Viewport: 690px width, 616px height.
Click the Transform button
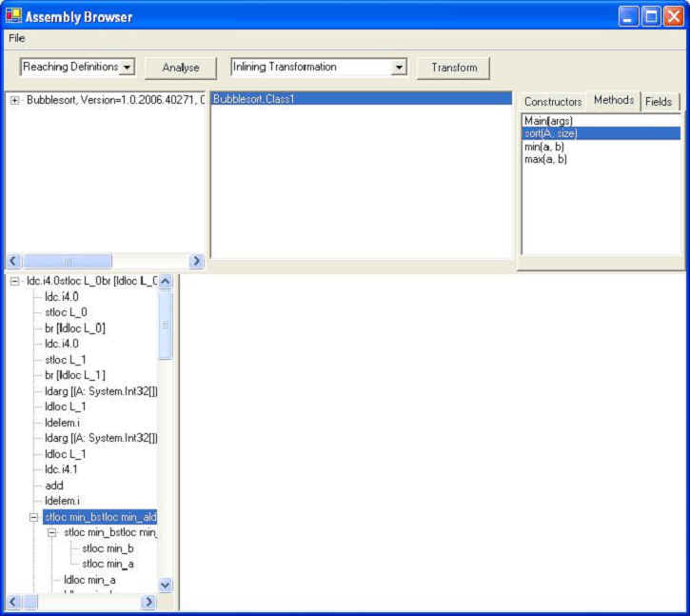pos(454,68)
